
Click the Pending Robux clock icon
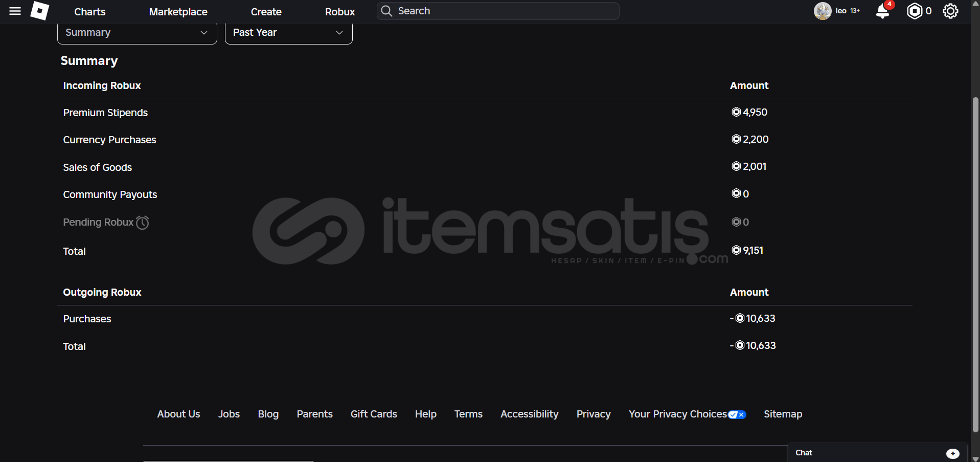143,223
